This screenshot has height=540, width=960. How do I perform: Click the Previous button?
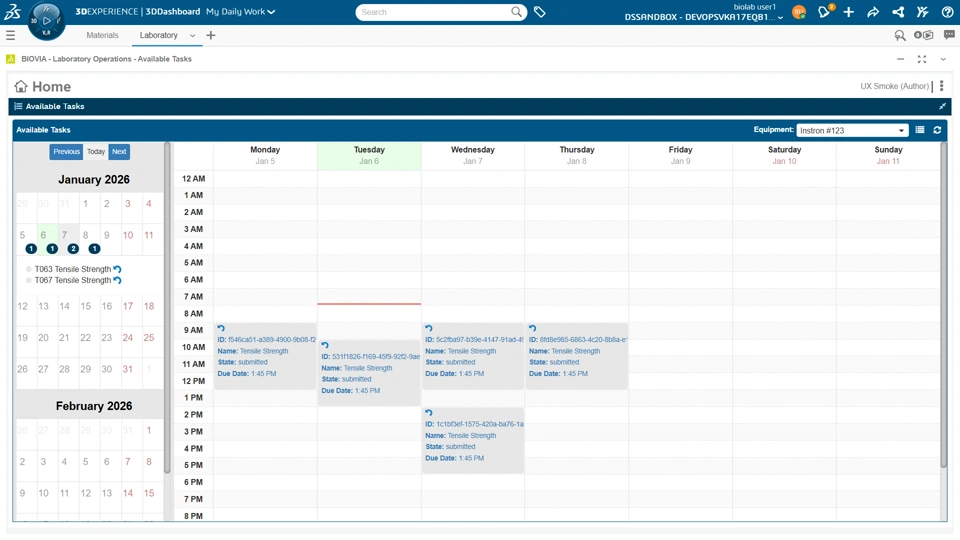coord(66,152)
